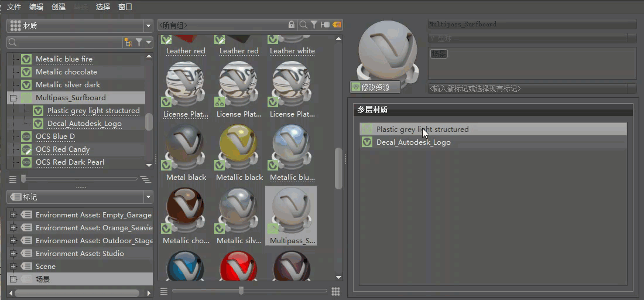
Task: Collapse the Multipass_Surfboard tree node
Action: click(13, 98)
